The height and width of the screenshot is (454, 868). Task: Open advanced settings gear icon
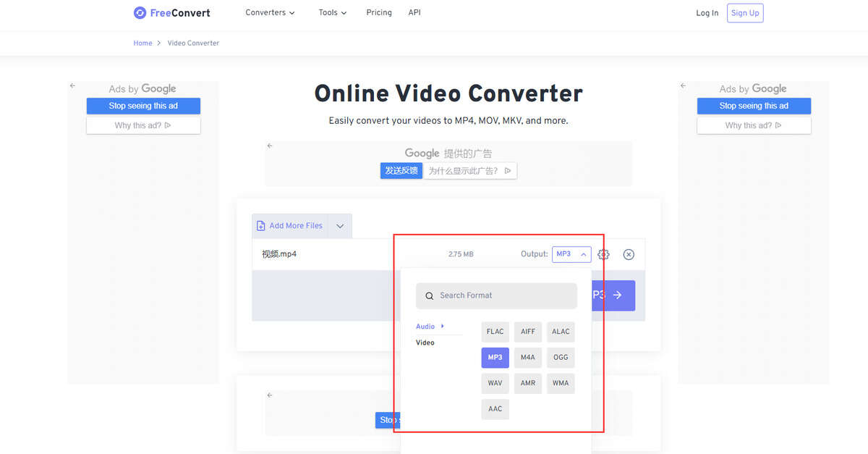click(x=603, y=254)
